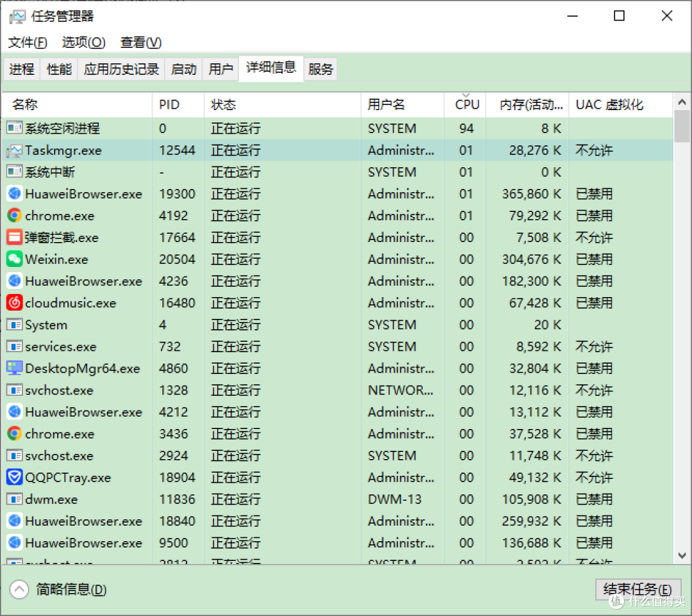Select CPU value 94
The image size is (692, 616).
[x=466, y=128]
